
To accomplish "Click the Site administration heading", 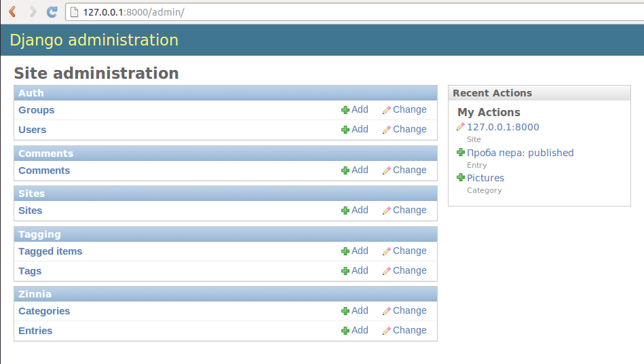I will click(x=96, y=73).
